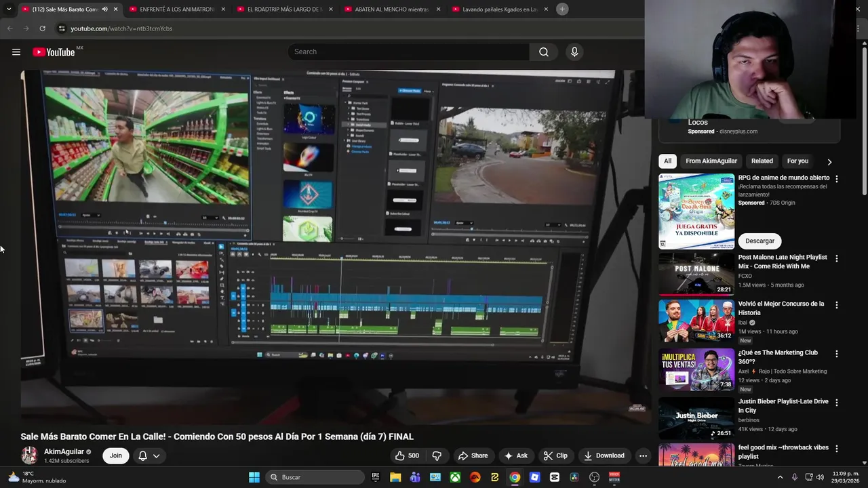Open File Explorer from the taskbar

pyautogui.click(x=395, y=477)
